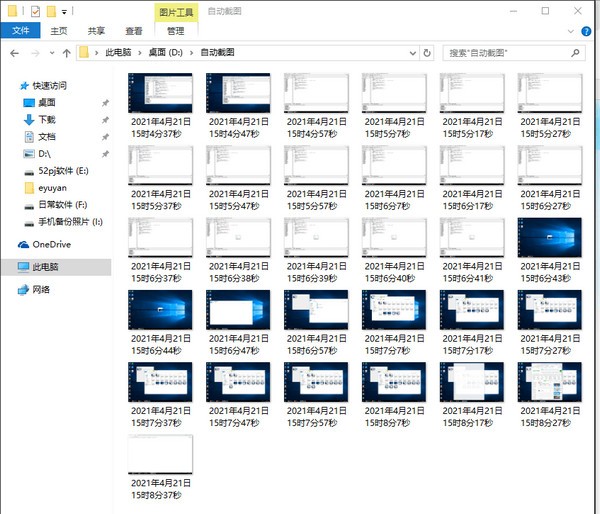Click 此电脑 in the address breadcrumb
The width and height of the screenshot is (600, 514).
coord(121,52)
